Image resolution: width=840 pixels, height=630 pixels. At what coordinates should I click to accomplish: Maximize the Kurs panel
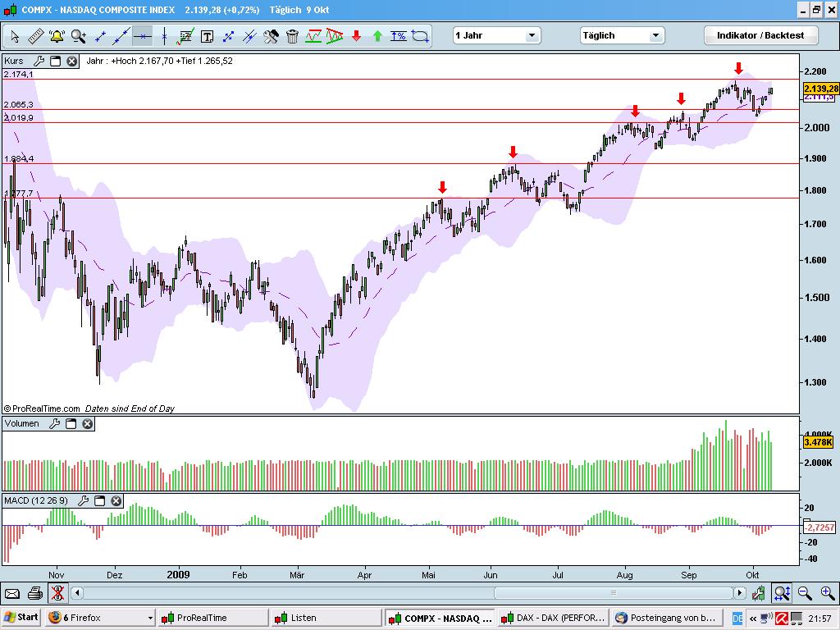coord(55,61)
